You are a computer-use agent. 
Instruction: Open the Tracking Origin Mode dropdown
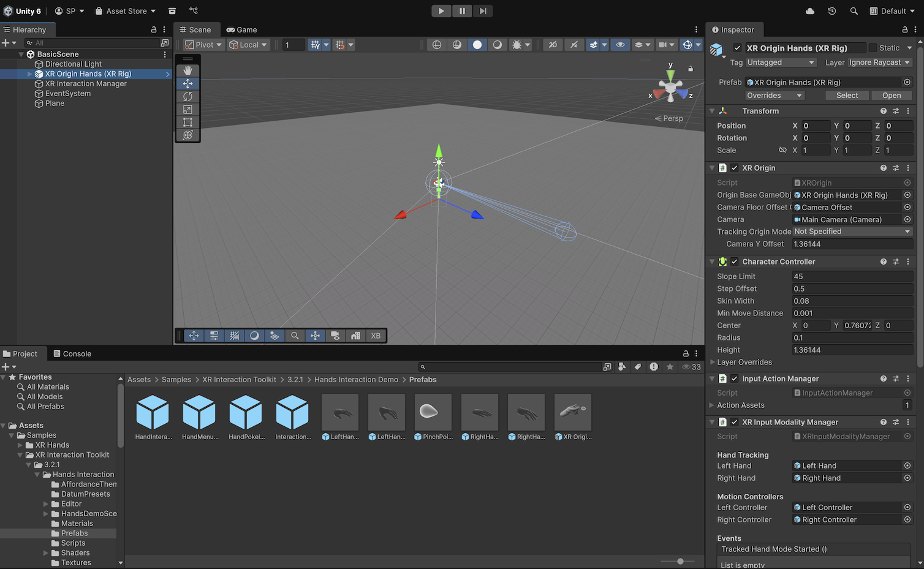pyautogui.click(x=852, y=232)
